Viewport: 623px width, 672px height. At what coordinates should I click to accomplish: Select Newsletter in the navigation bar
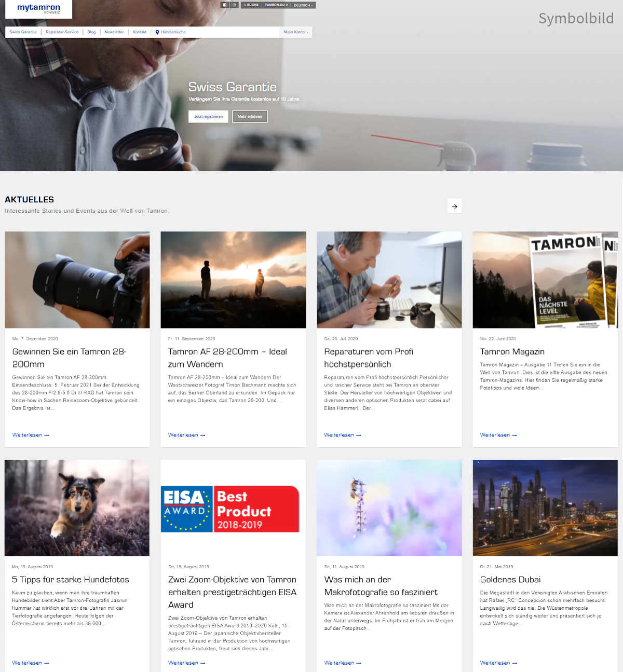114,32
